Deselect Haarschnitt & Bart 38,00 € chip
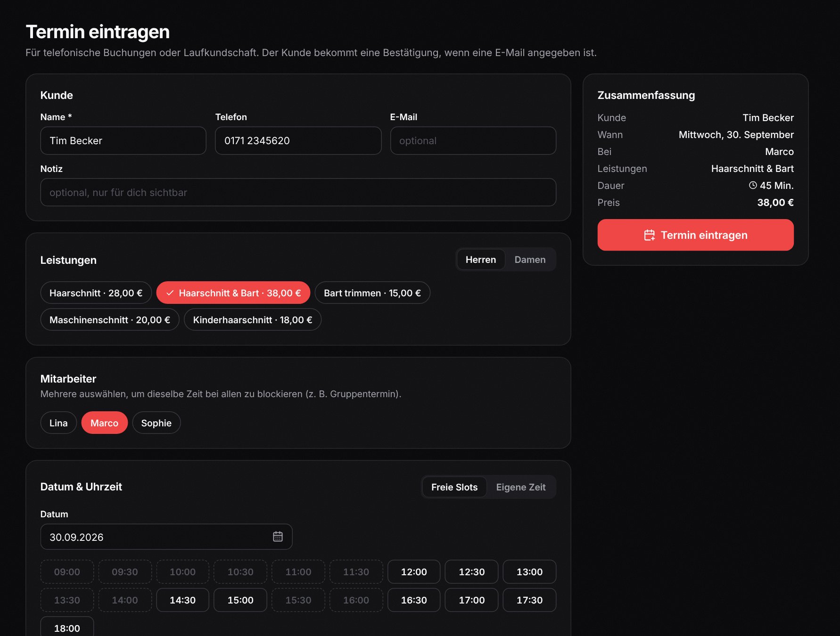The width and height of the screenshot is (840, 636). (233, 293)
